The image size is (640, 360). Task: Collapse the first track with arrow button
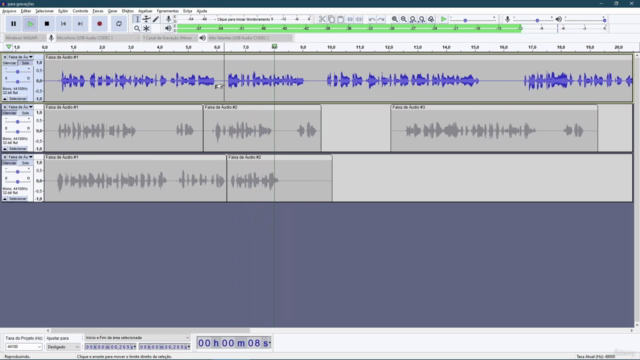[x=5, y=99]
